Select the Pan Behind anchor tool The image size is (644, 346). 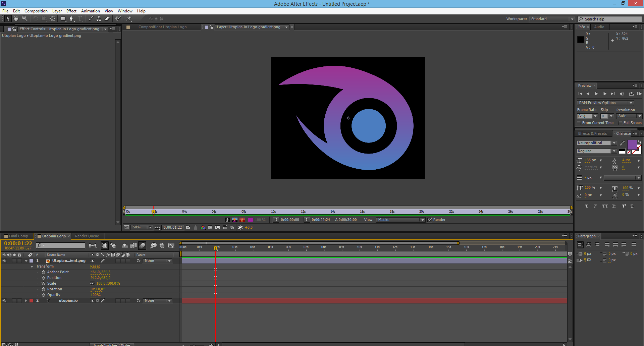point(53,19)
